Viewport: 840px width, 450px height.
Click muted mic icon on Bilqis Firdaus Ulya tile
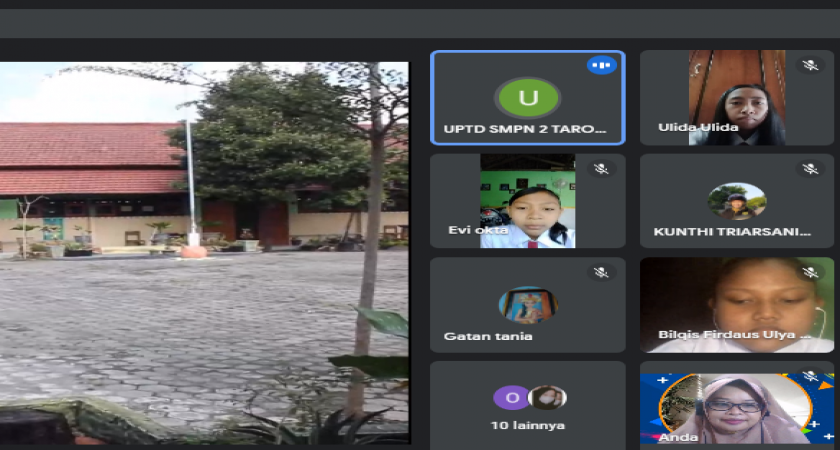coord(810,272)
